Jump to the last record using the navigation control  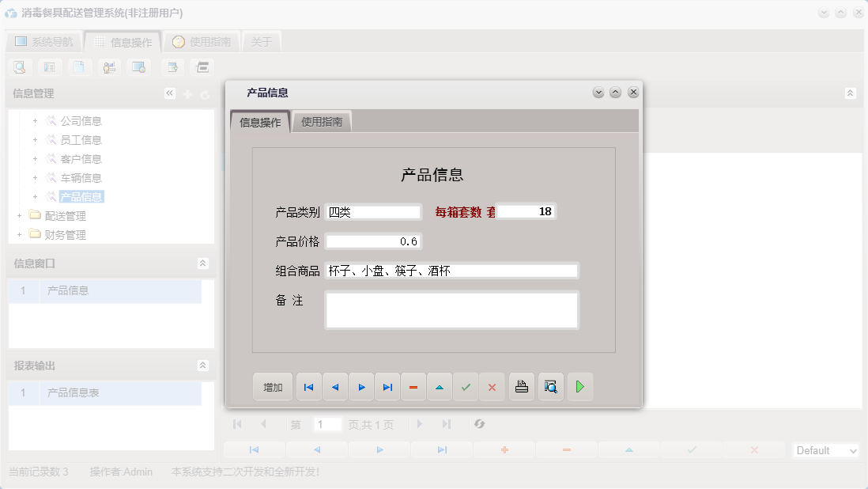click(387, 386)
